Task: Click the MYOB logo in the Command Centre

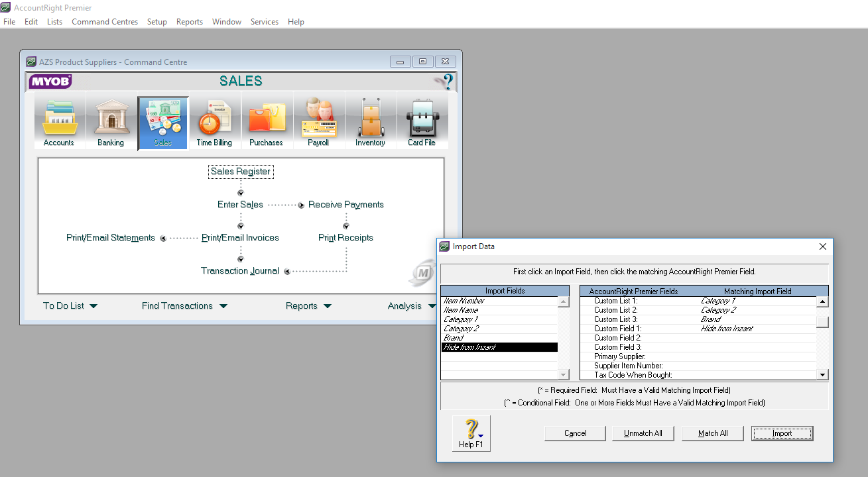Action: click(50, 81)
